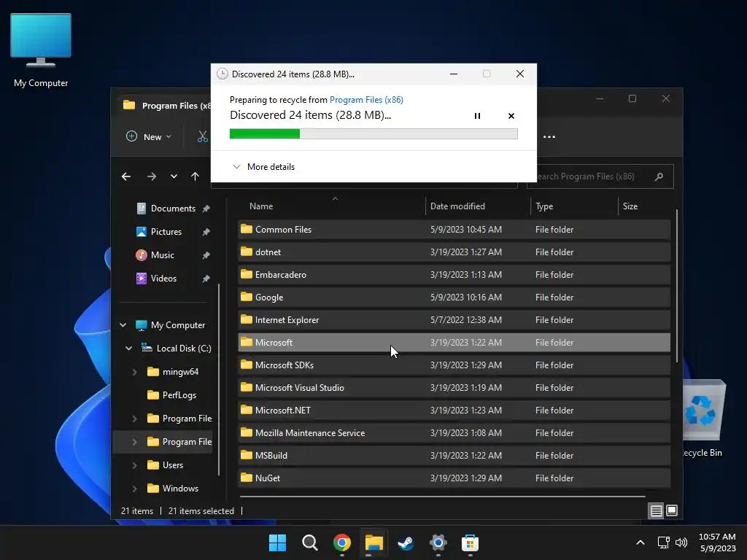Select the Embarcadero folder

pyautogui.click(x=454, y=275)
